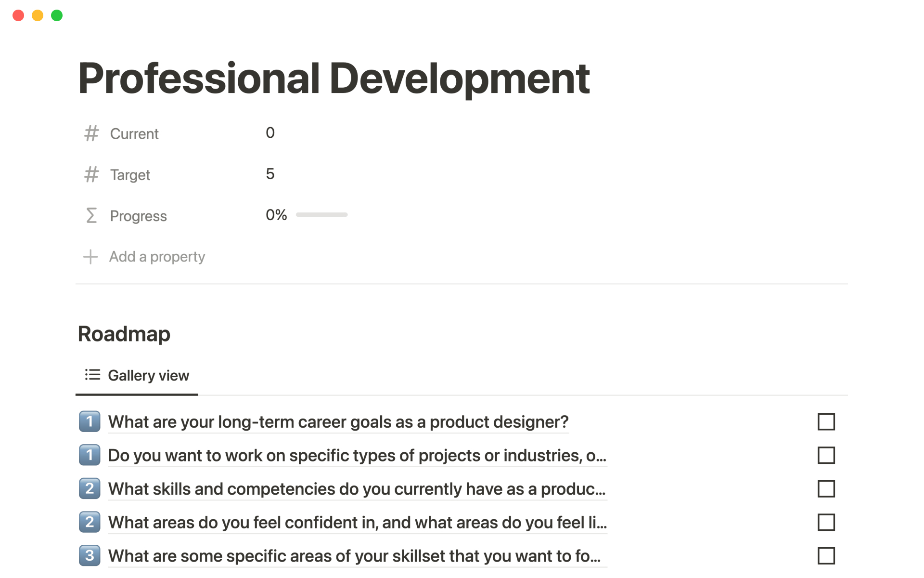
Task: Click the plus icon for Add a property
Action: pyautogui.click(x=90, y=257)
